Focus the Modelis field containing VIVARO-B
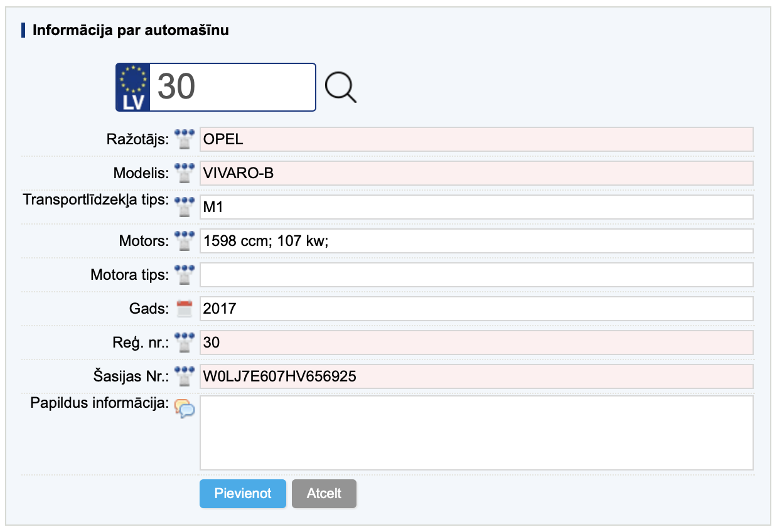 [476, 173]
